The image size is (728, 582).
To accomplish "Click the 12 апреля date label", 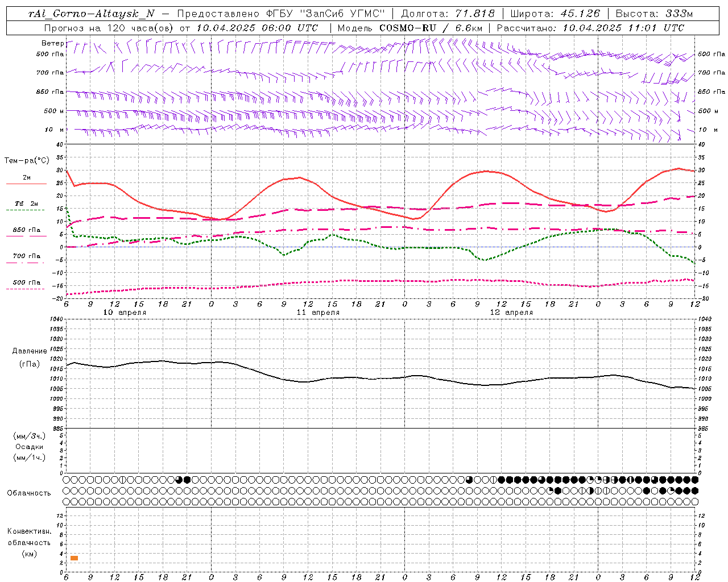I will click(511, 313).
